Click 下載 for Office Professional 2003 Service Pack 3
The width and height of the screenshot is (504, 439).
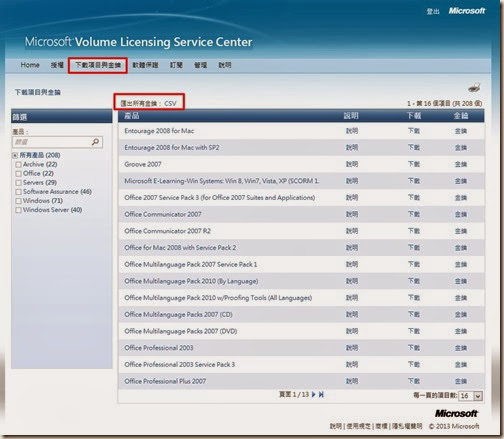coord(414,365)
